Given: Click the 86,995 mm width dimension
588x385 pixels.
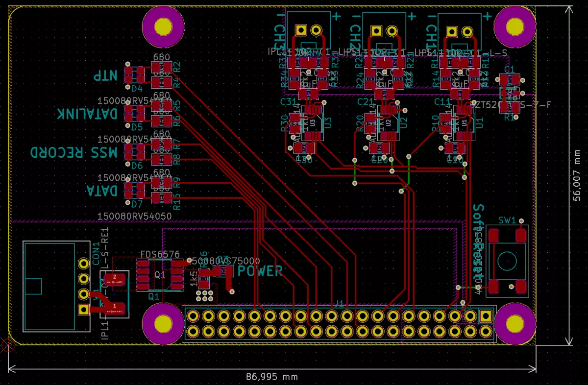Looking at the screenshot, I should 271,377.
